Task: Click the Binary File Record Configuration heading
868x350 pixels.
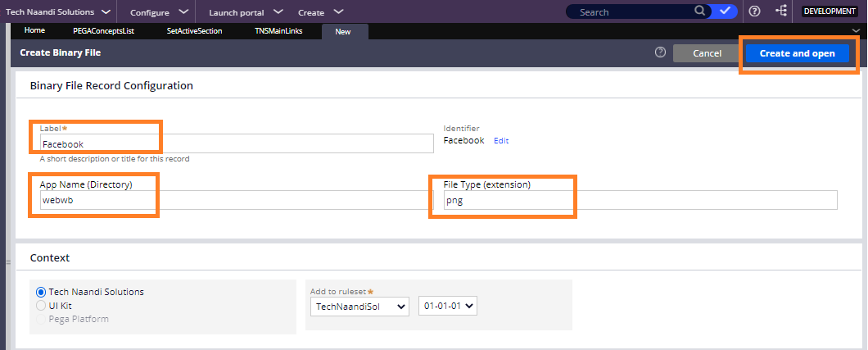Action: (111, 85)
